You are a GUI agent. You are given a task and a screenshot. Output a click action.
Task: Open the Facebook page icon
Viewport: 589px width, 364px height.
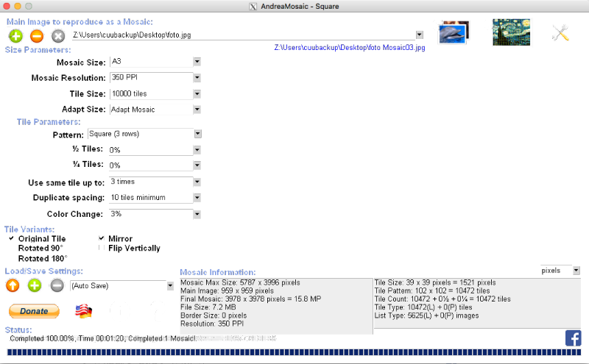[x=574, y=338]
